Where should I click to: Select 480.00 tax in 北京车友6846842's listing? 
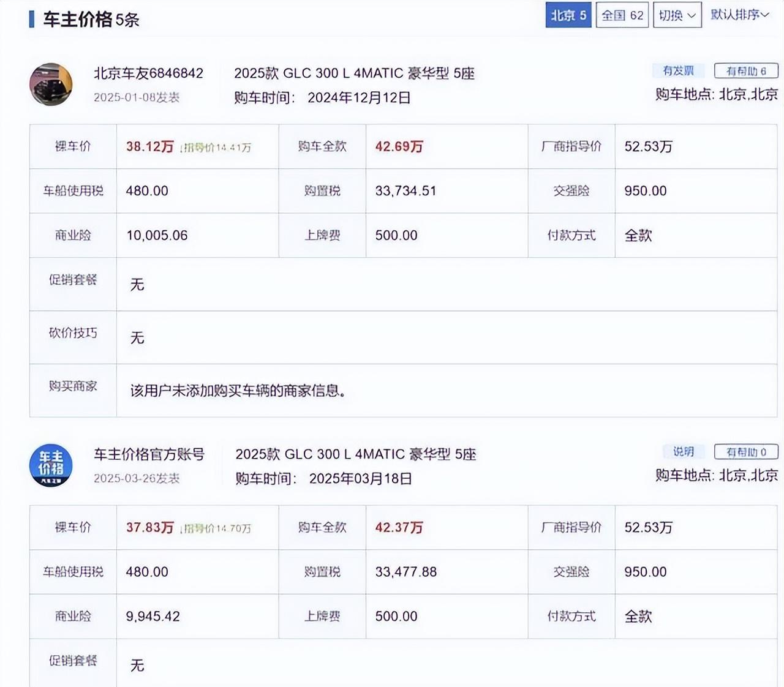pos(147,191)
